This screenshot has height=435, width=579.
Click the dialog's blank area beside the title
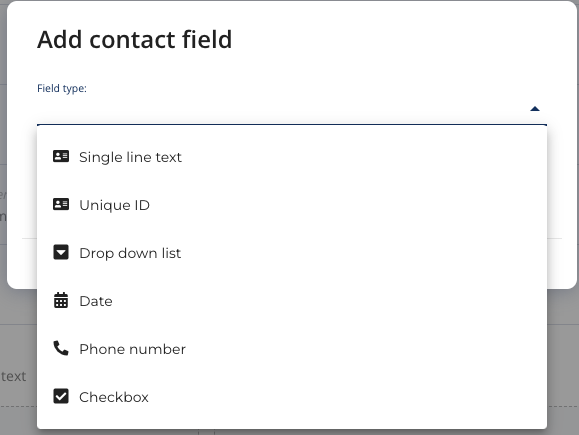tap(388, 40)
